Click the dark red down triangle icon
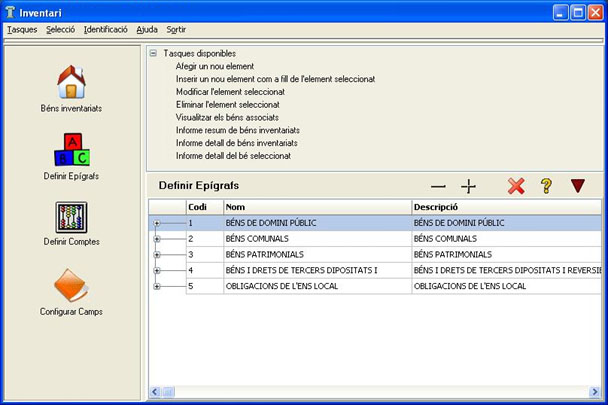The width and height of the screenshot is (608, 405). 577,186
